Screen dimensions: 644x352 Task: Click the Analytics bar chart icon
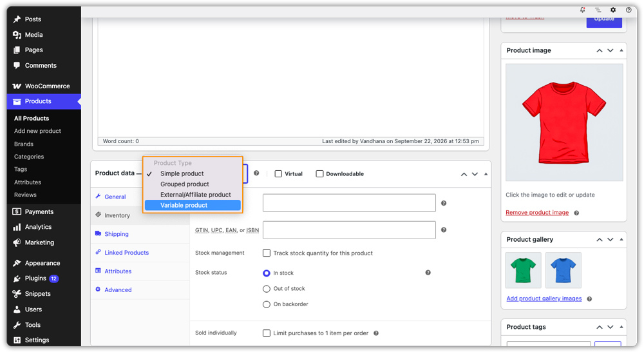tap(17, 227)
